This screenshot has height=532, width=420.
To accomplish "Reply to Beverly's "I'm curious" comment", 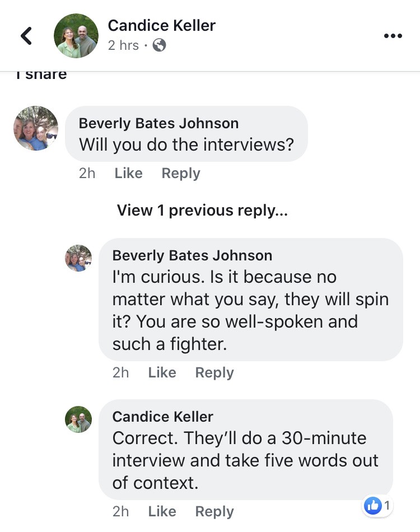I will click(214, 373).
